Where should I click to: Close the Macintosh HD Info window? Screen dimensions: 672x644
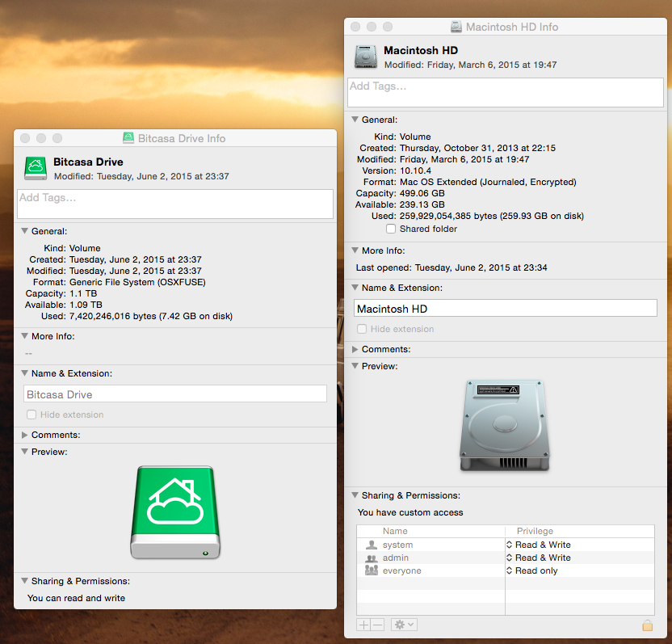pos(355,27)
